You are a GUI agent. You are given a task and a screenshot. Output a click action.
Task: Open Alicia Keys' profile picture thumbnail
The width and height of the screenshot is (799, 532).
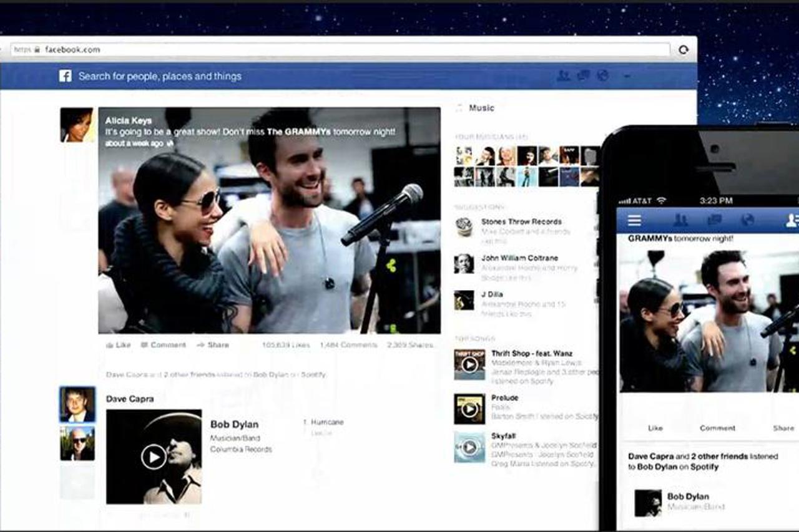coord(77,125)
